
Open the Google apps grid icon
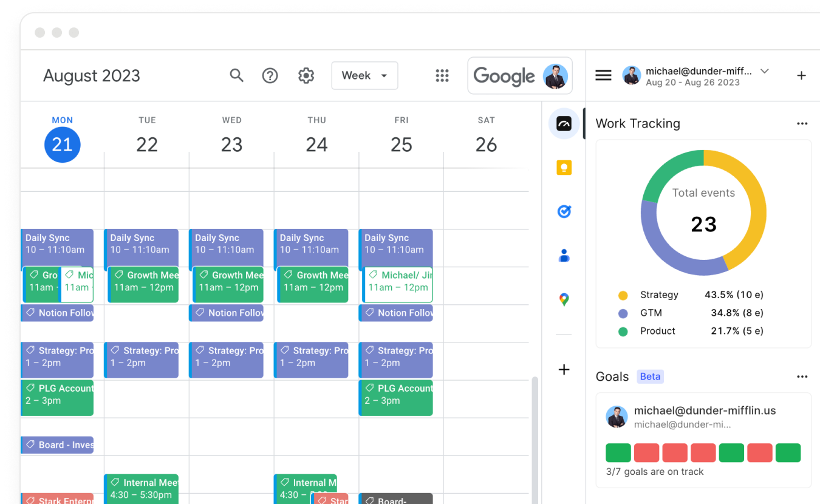point(442,75)
